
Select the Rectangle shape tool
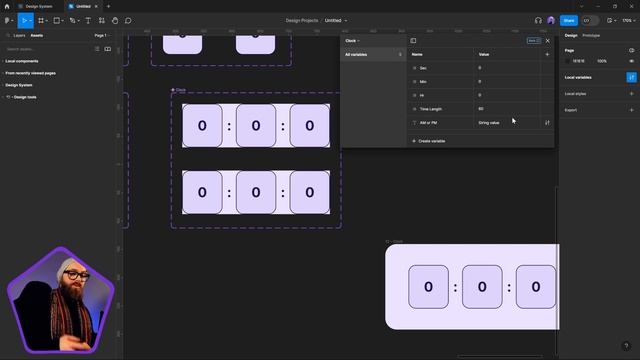coord(57,20)
